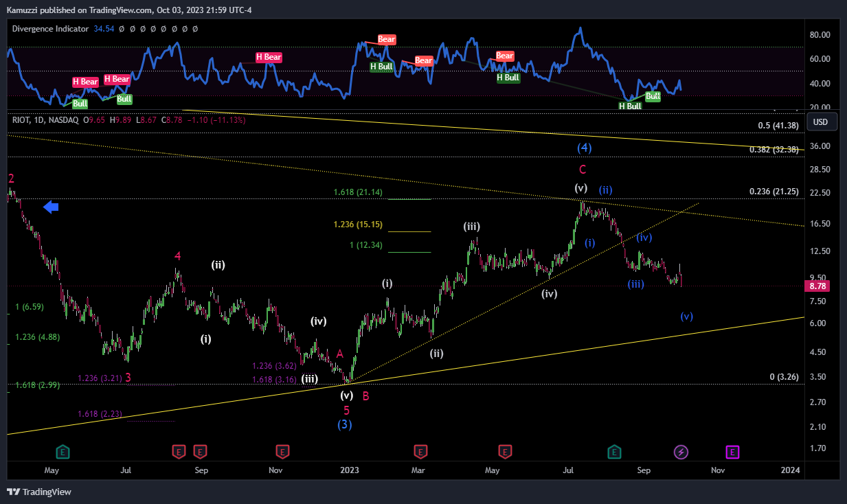This screenshot has height=504, width=847.
Task: Select the blue (iii) wave label
Action: click(x=635, y=284)
